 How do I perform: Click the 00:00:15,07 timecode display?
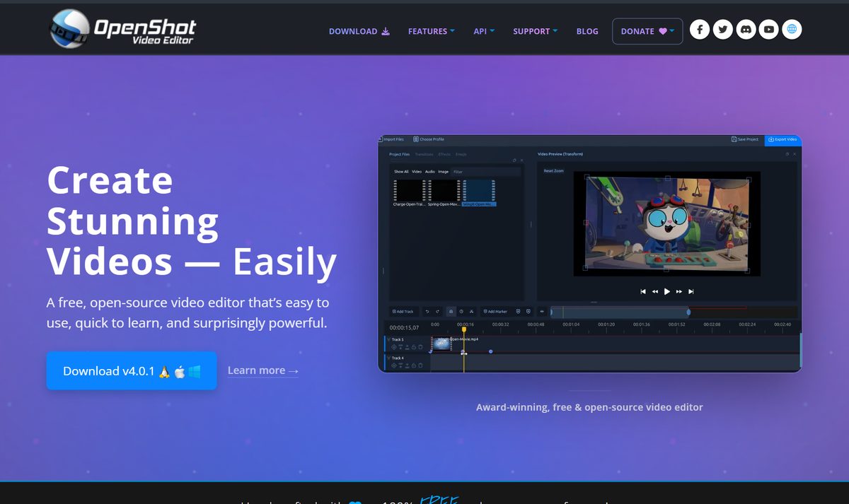(405, 327)
